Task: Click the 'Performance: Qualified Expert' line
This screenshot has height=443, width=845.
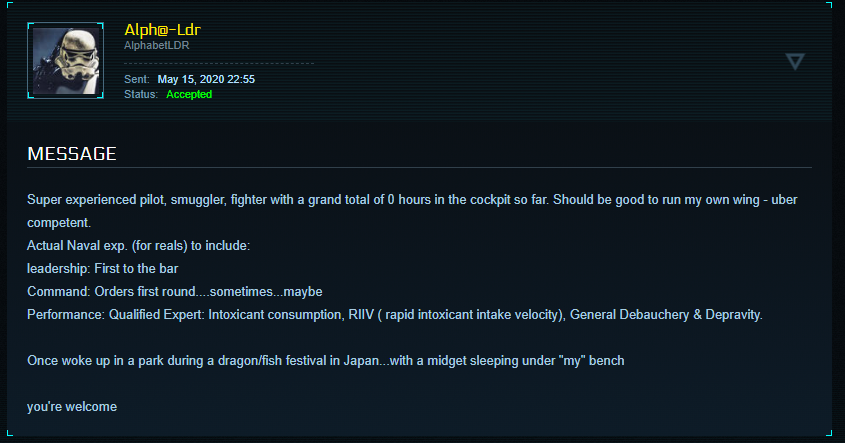Action: [x=394, y=314]
